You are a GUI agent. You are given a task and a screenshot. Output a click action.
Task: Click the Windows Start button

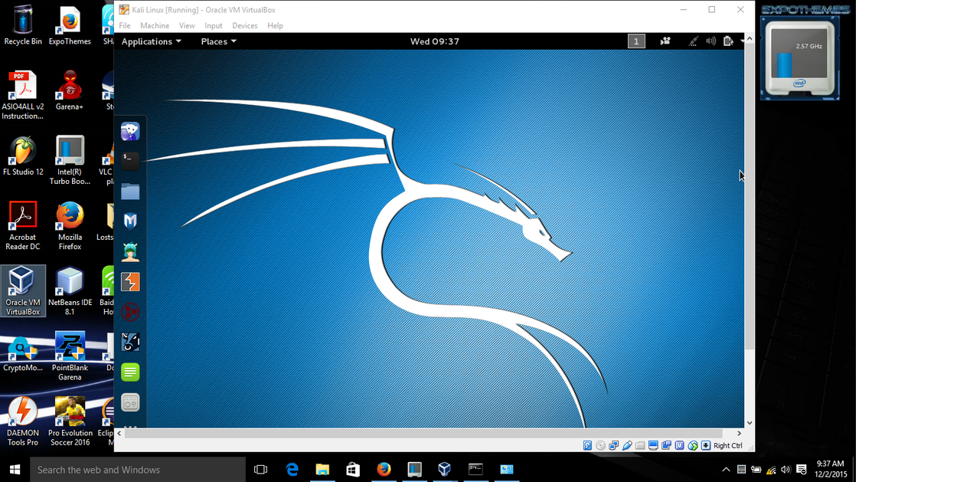click(x=15, y=469)
